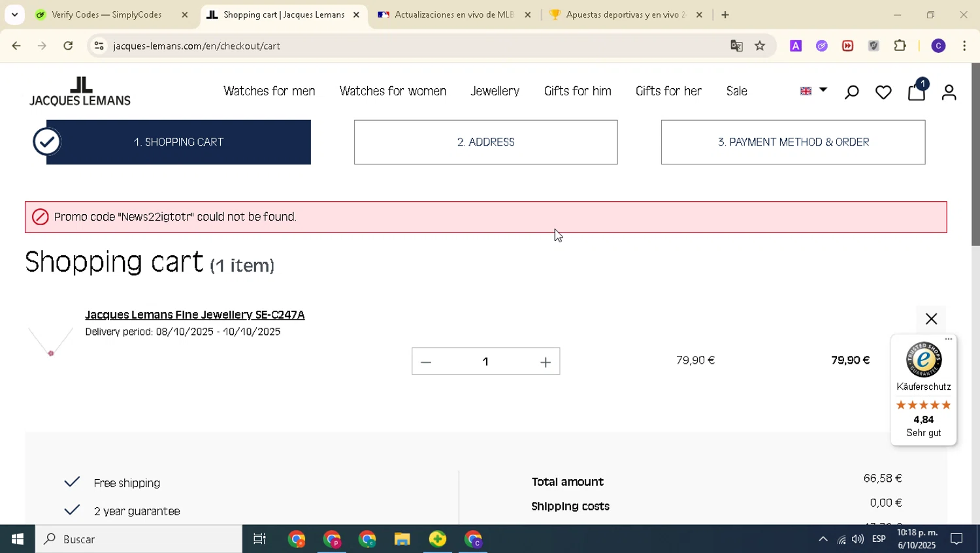Open Gifts for her menu
Viewport: 980px width, 553px height.
click(x=668, y=91)
